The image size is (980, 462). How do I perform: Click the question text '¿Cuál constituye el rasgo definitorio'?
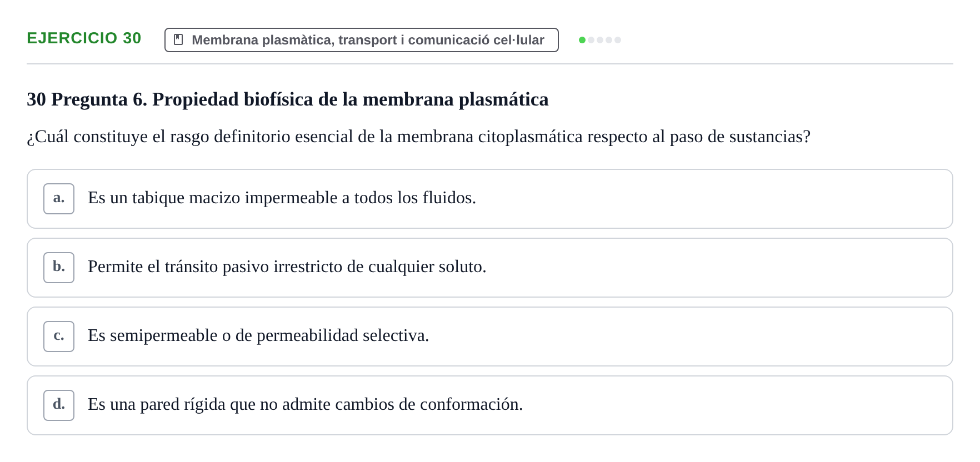(418, 137)
